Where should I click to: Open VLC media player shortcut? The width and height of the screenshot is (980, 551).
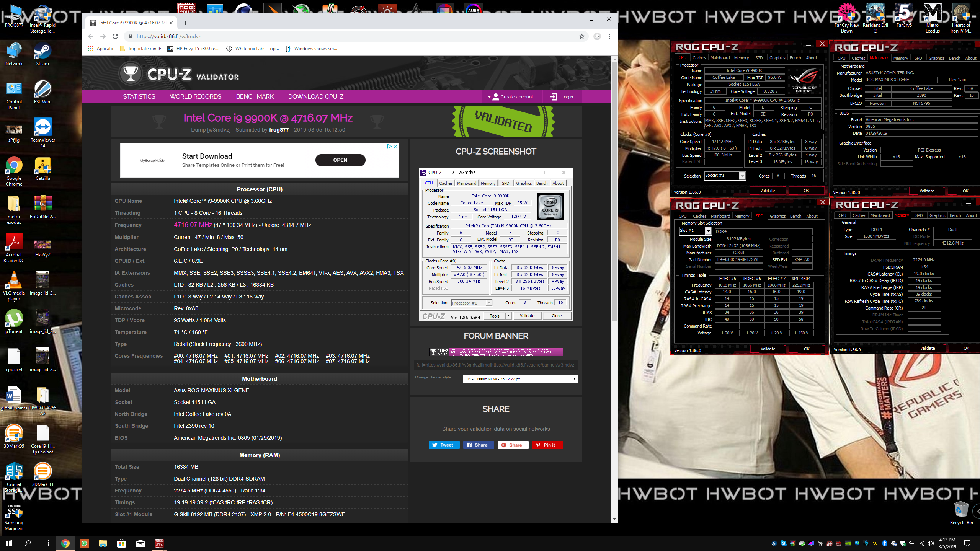[14, 286]
